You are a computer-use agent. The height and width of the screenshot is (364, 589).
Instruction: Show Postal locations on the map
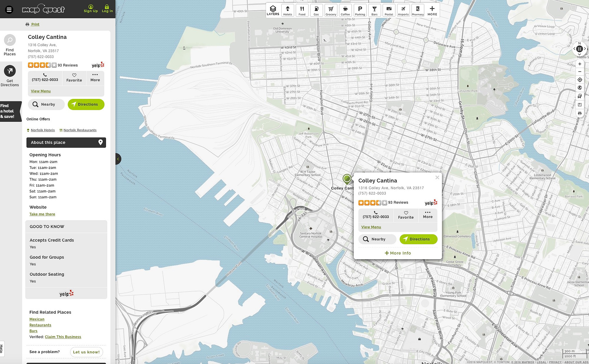389,10
